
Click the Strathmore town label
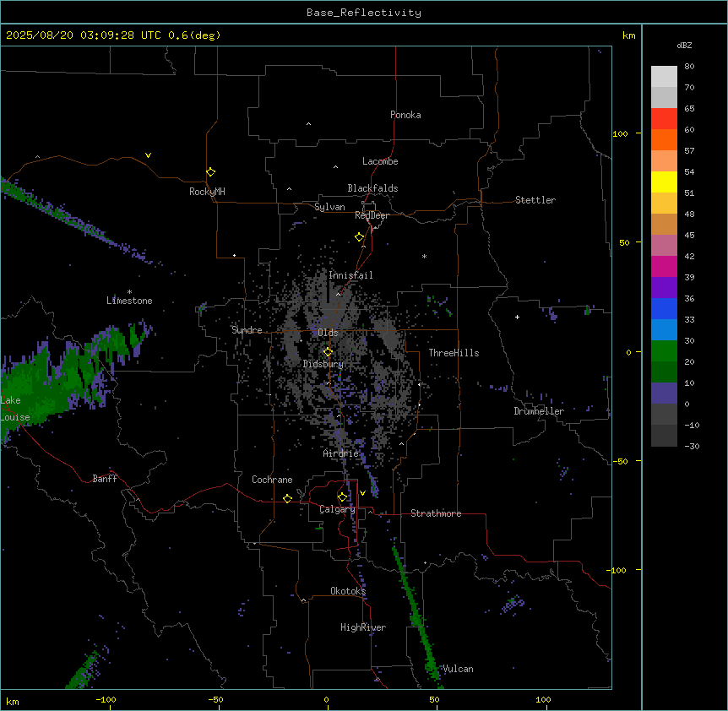coord(436,513)
